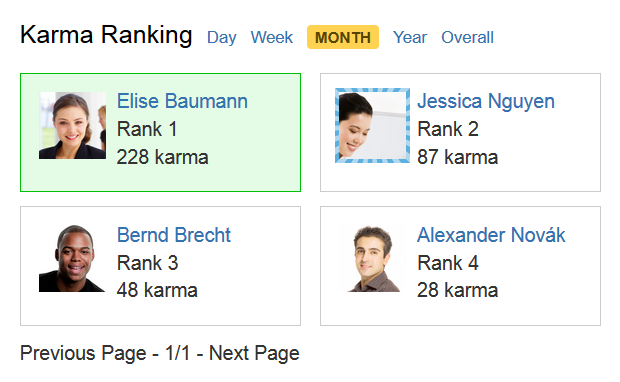
Task: Click Jessica Nguyen's avatar image
Action: click(x=372, y=125)
